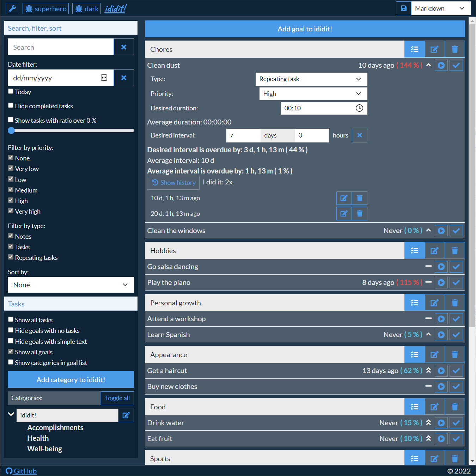Open the Chores task list icon

[x=415, y=49]
